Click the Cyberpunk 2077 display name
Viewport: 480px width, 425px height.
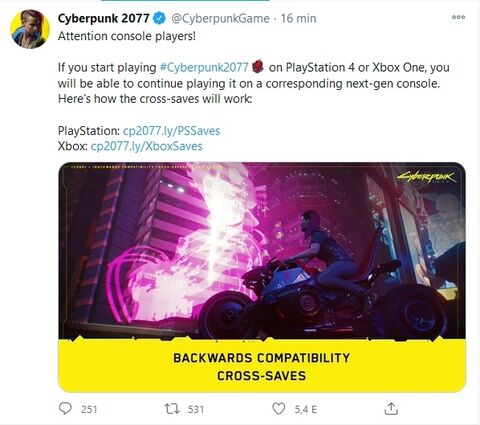[104, 18]
